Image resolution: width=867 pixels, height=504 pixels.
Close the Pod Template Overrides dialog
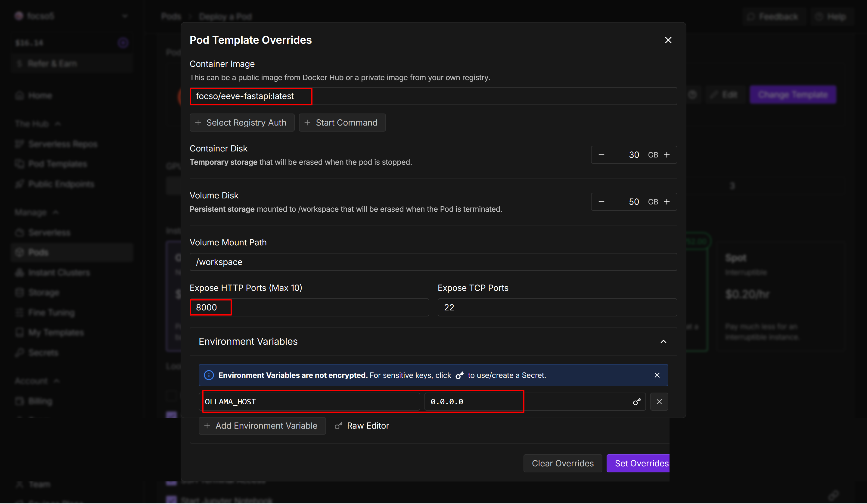click(668, 40)
